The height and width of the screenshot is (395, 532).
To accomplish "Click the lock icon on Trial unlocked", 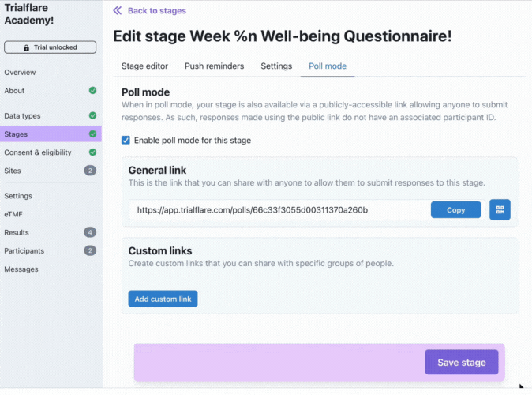I will point(27,47).
